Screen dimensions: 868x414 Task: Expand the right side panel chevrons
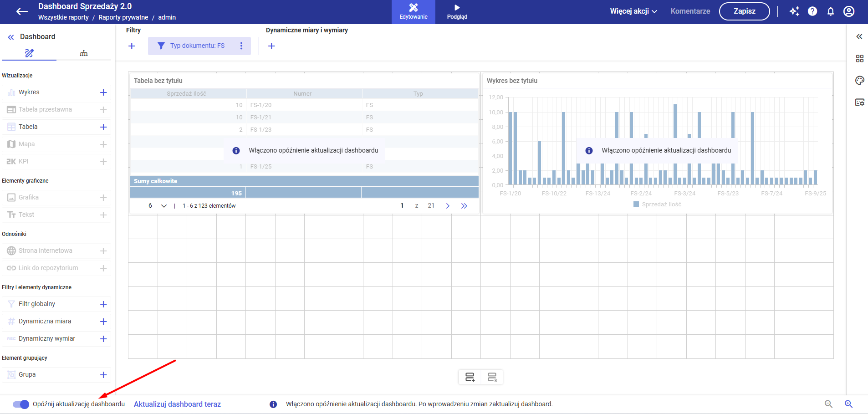[859, 36]
